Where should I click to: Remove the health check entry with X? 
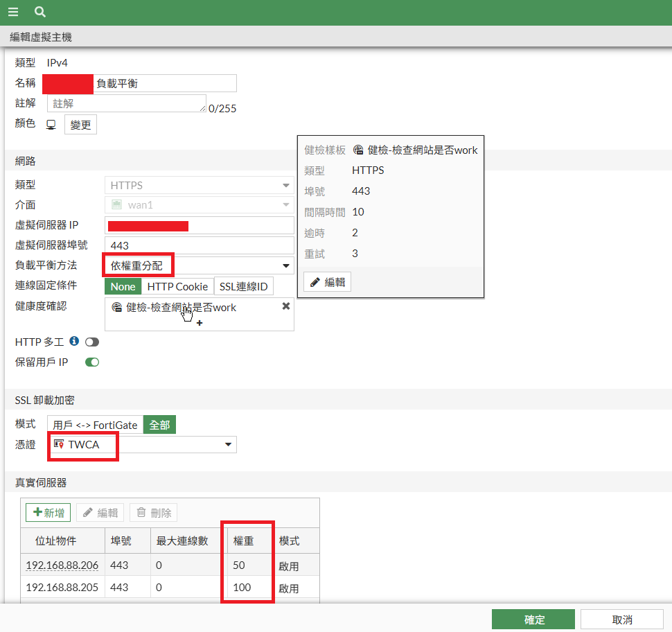coord(286,306)
